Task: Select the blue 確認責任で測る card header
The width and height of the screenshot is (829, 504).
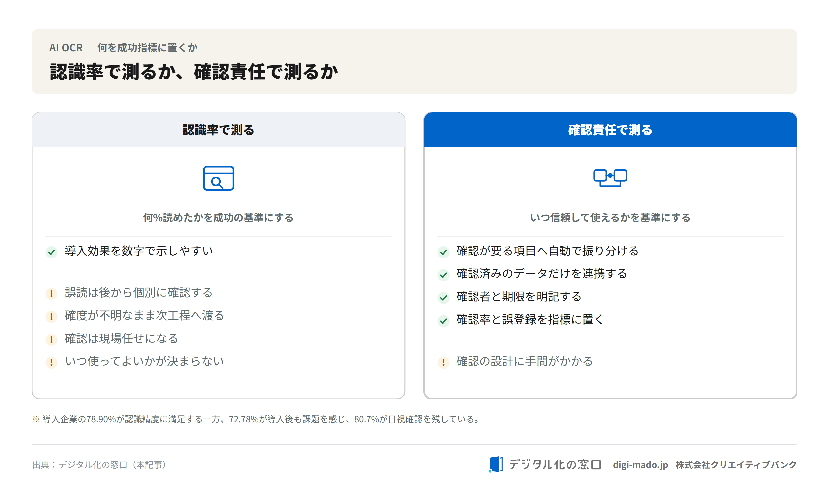Action: 610,130
